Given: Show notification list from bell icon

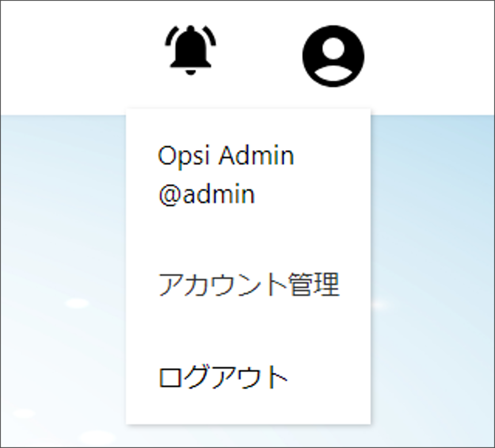Looking at the screenshot, I should [x=191, y=51].
